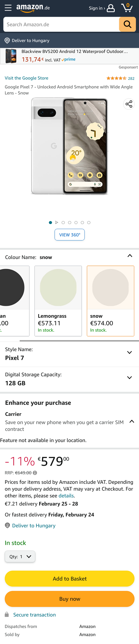
Task: Open the Qty quantity dropdown
Action: tap(20, 556)
